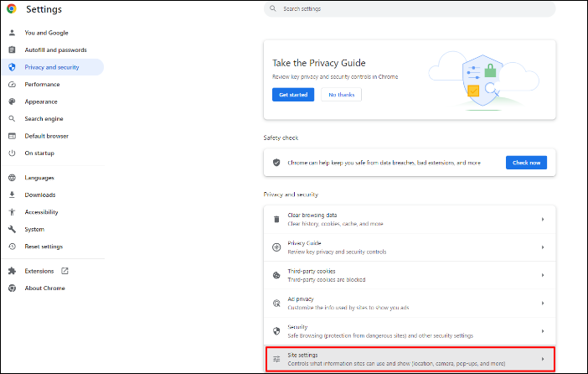Go to the Search engine section

pos(44,119)
